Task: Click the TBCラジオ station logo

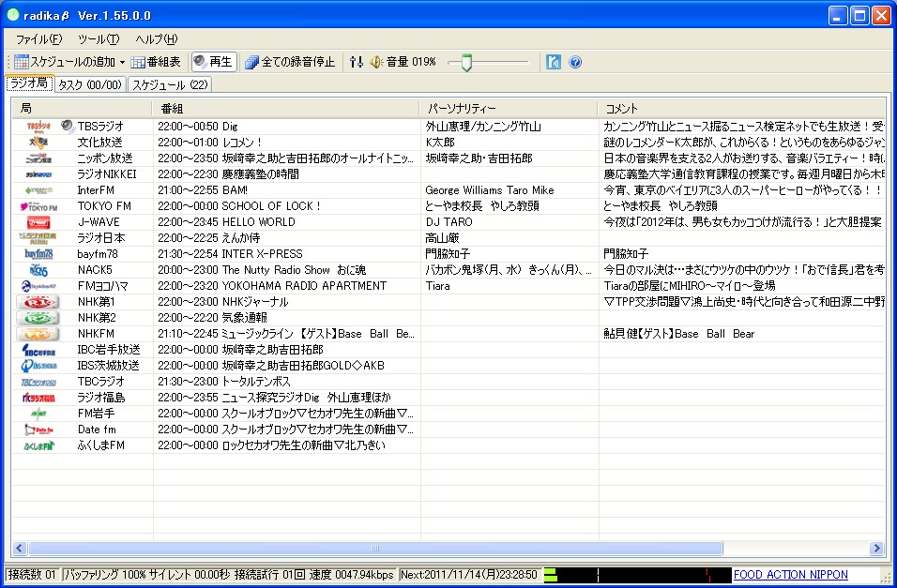Action: [38, 382]
